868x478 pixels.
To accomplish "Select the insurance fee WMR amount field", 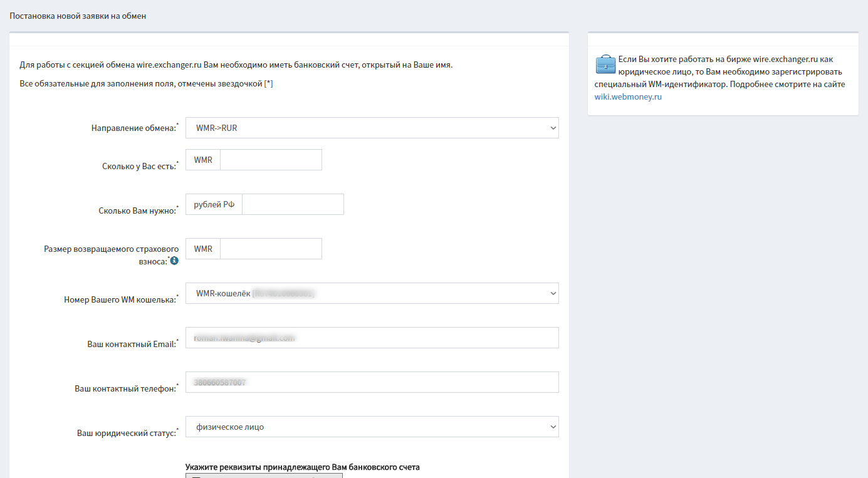I will point(271,249).
